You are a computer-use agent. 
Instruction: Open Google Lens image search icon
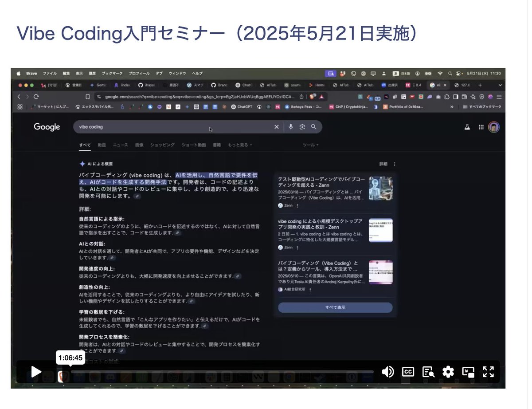[x=302, y=127]
